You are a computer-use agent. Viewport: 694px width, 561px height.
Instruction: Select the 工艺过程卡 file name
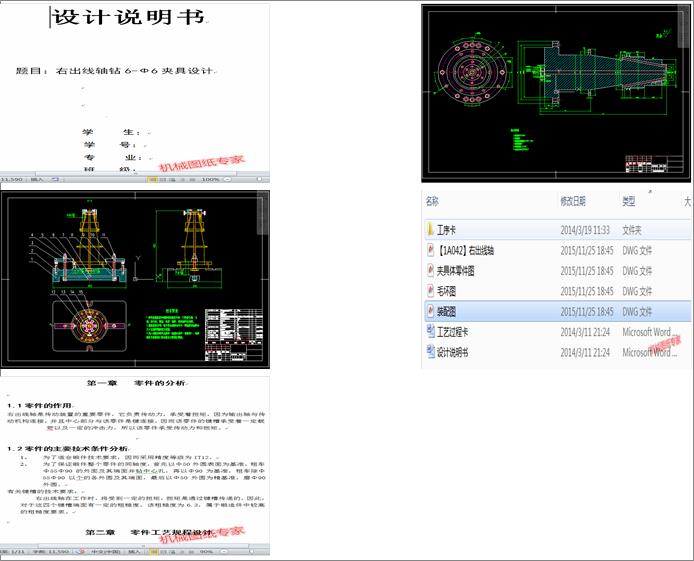tap(452, 332)
